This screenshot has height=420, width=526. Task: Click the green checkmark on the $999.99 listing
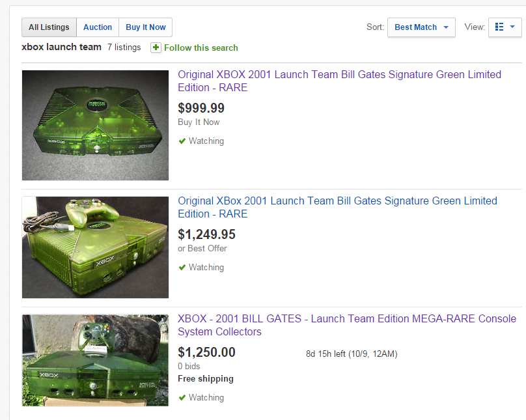(182, 141)
